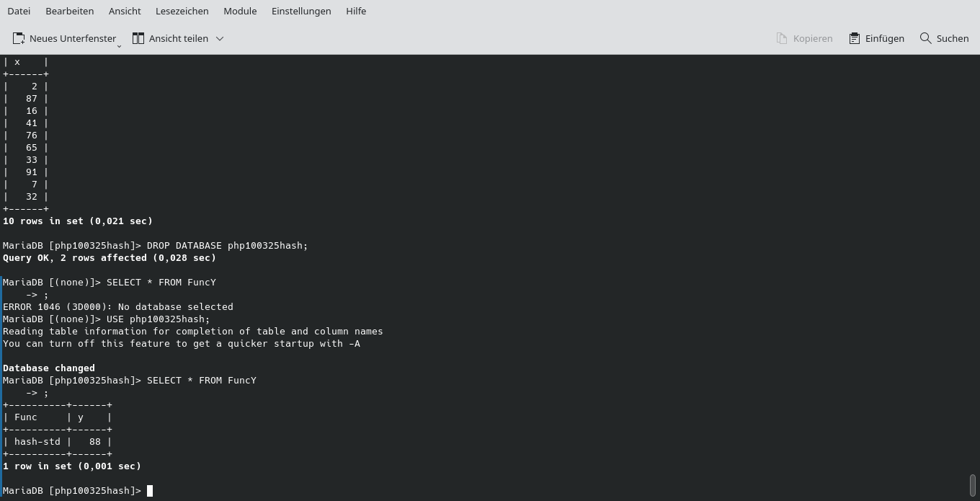Viewport: 980px width, 501px height.
Task: Open the Ansicht menu
Action: (x=125, y=11)
